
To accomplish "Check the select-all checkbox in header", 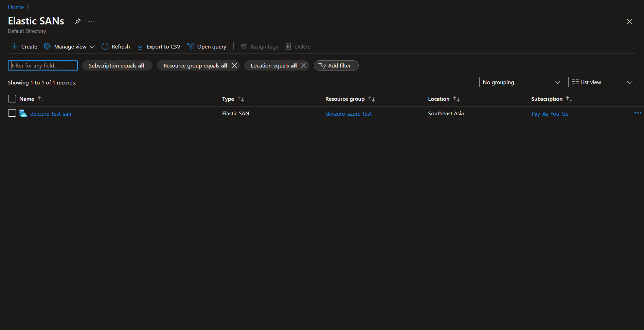I will pyautogui.click(x=12, y=98).
